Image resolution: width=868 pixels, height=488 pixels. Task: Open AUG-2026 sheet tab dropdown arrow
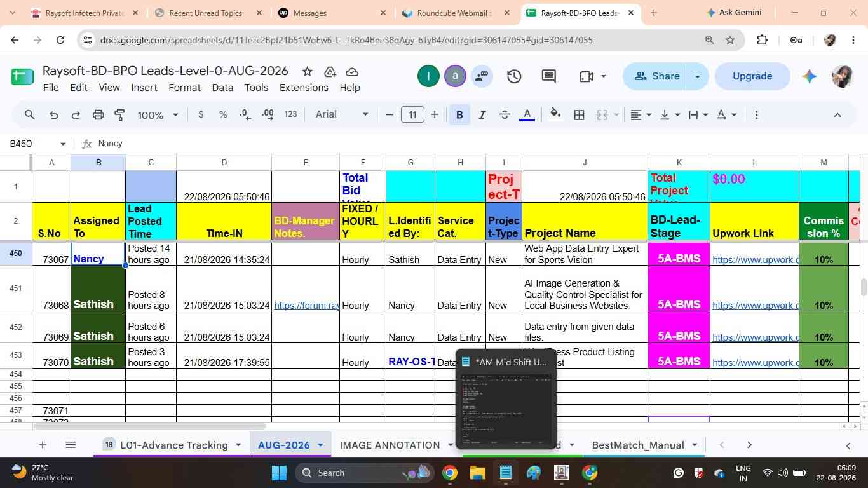coord(320,445)
